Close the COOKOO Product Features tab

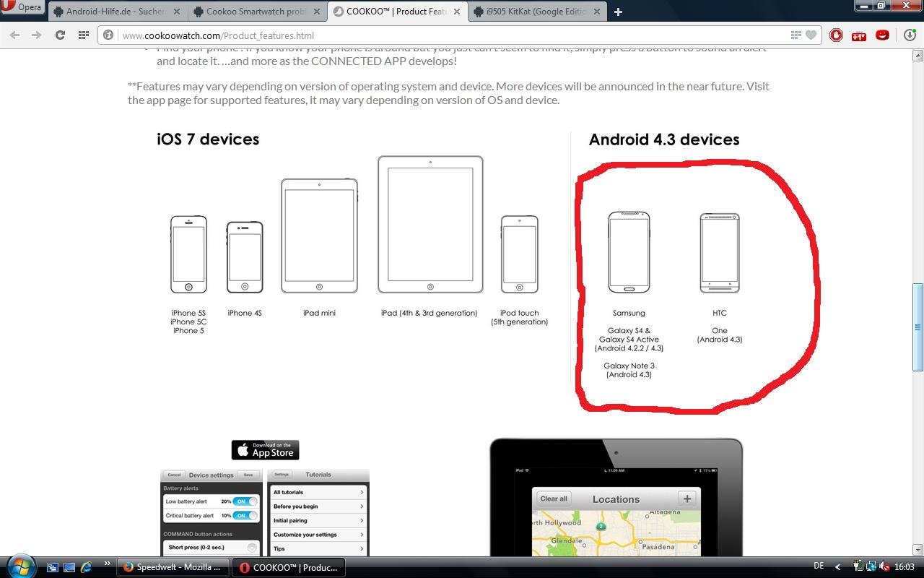(456, 12)
